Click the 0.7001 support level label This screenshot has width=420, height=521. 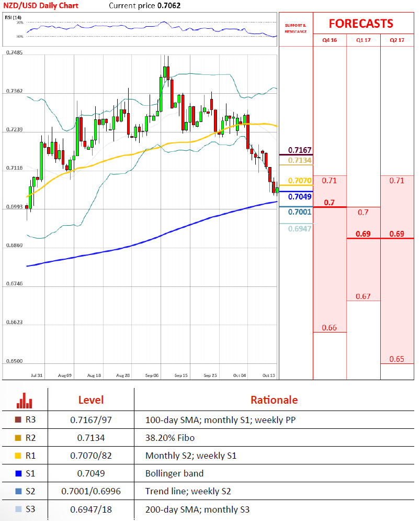point(300,212)
